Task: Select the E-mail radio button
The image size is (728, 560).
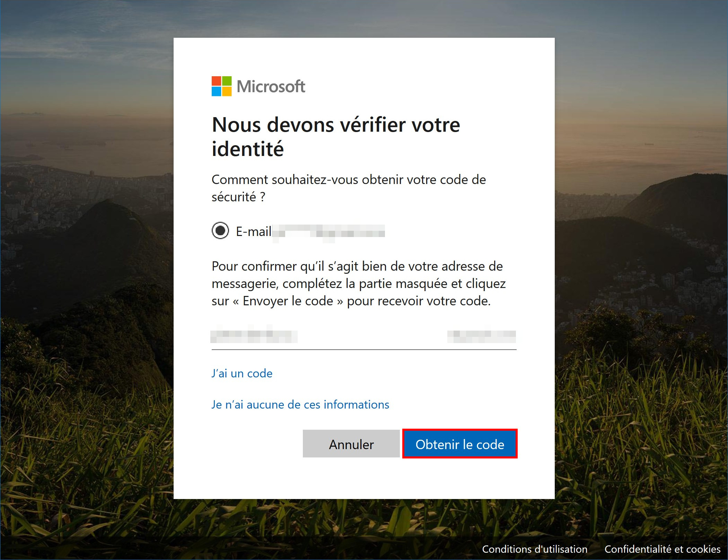Action: tap(220, 230)
